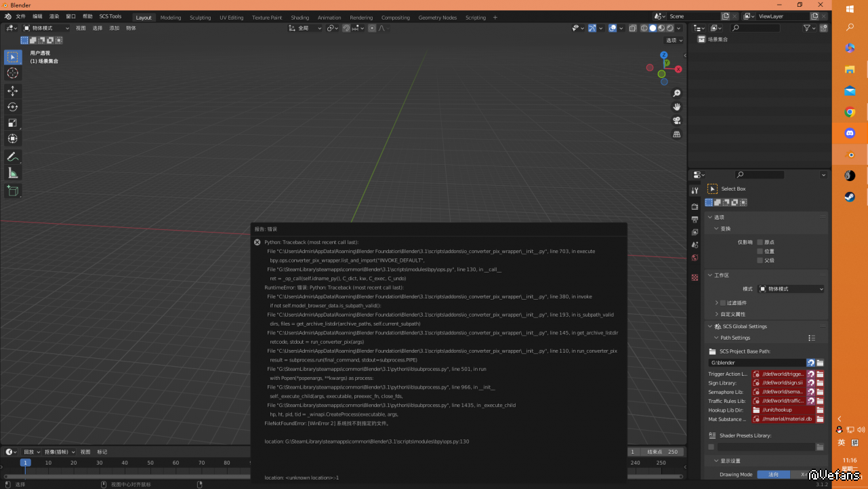
Task: Activate the 3D Cursor tool
Action: (12, 73)
